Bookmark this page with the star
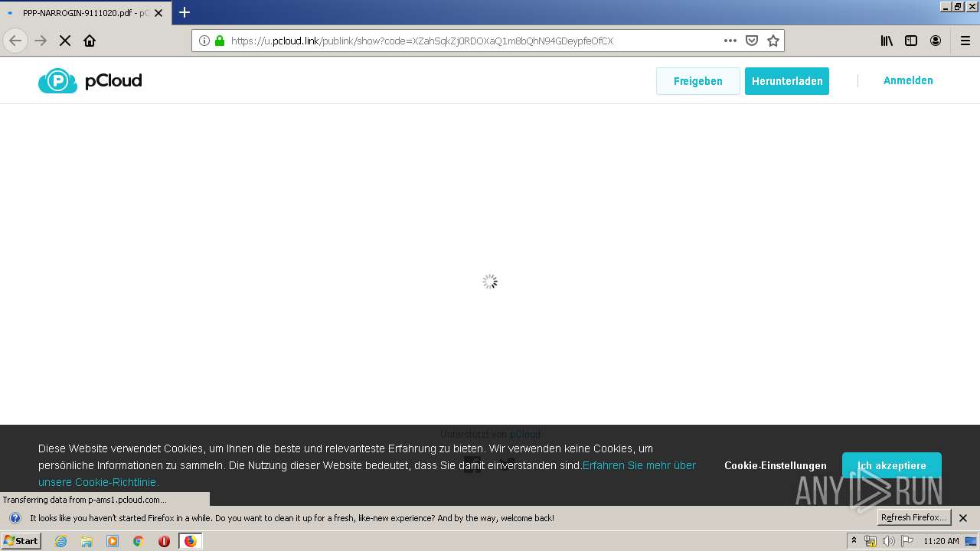Viewport: 980px width, 551px height. point(773,41)
